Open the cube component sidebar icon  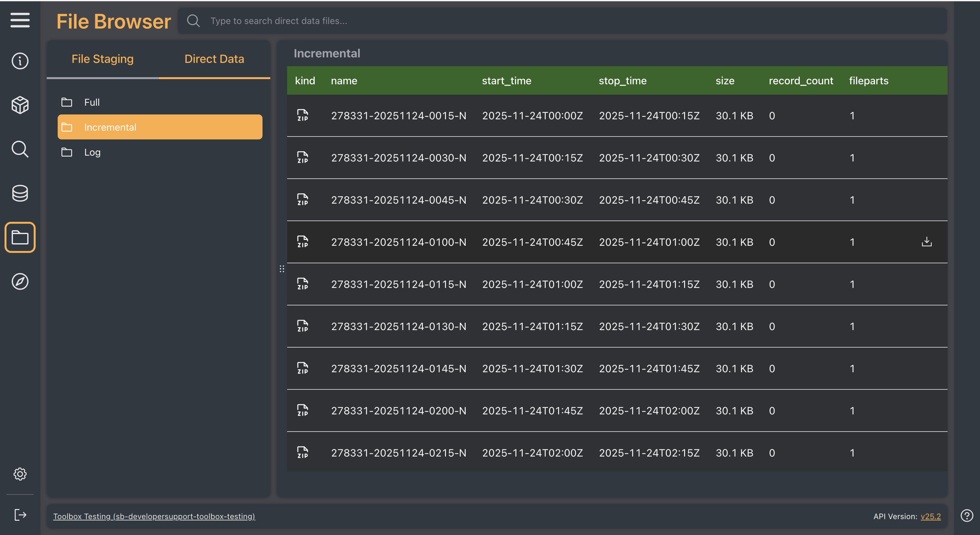coord(20,105)
